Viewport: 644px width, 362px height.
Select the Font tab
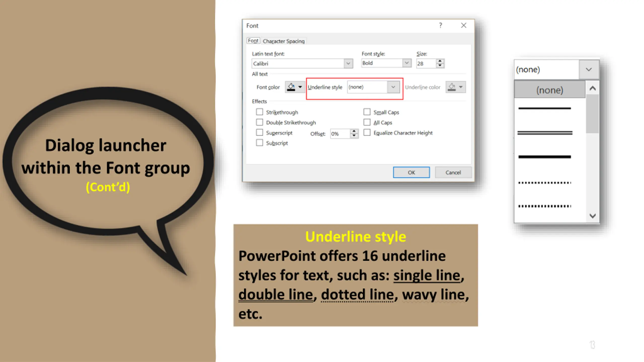pos(253,41)
